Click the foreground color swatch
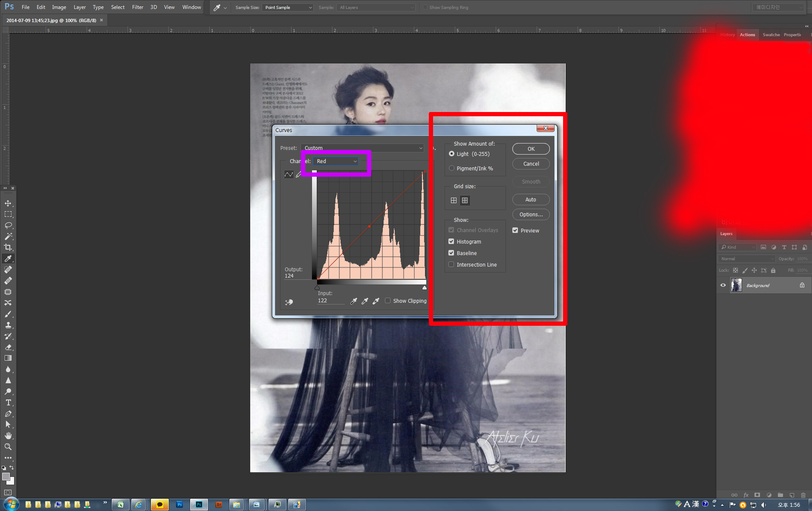Screen dimensions: 812x511 (6, 477)
